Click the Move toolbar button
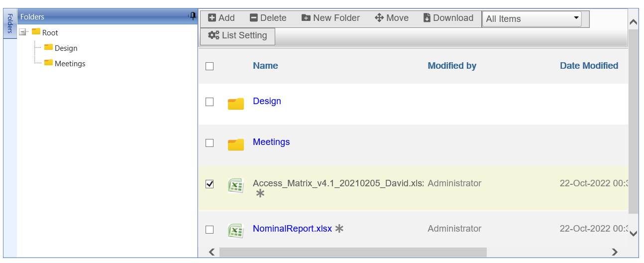Viewport: 644px width, 263px height. click(392, 18)
